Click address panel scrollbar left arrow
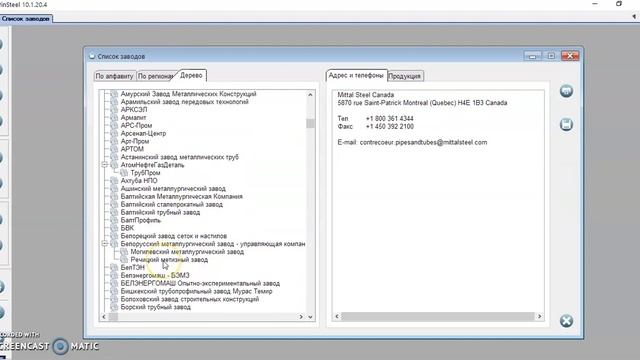Viewport: 640px width, 360px height. (337, 316)
